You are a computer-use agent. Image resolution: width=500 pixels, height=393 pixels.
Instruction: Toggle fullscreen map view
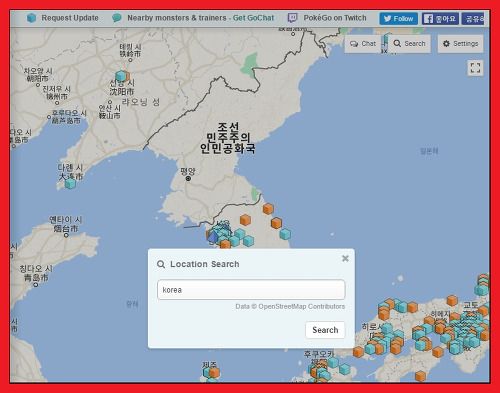475,68
